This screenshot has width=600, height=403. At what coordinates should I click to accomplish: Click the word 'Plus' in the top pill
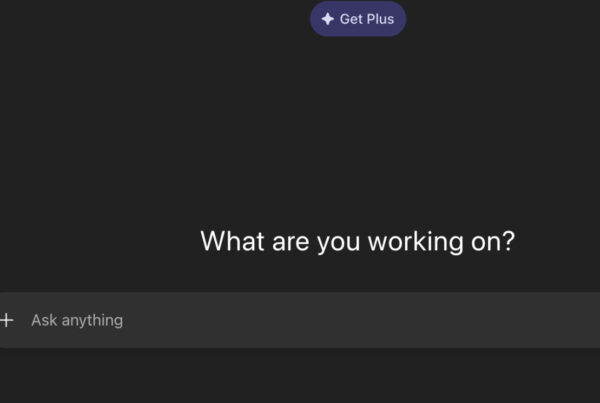tap(378, 19)
